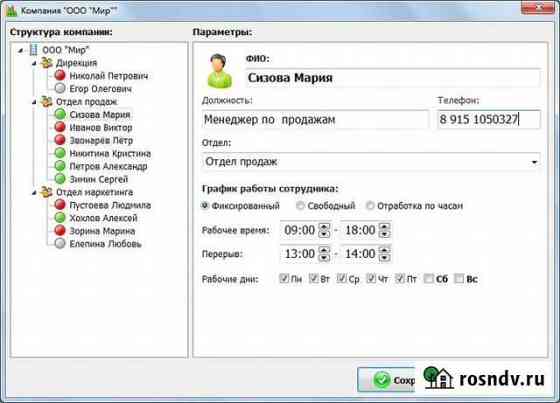Click the Телефон phone number field
Image resolution: width=560 pixels, height=403 pixels.
coord(489,119)
